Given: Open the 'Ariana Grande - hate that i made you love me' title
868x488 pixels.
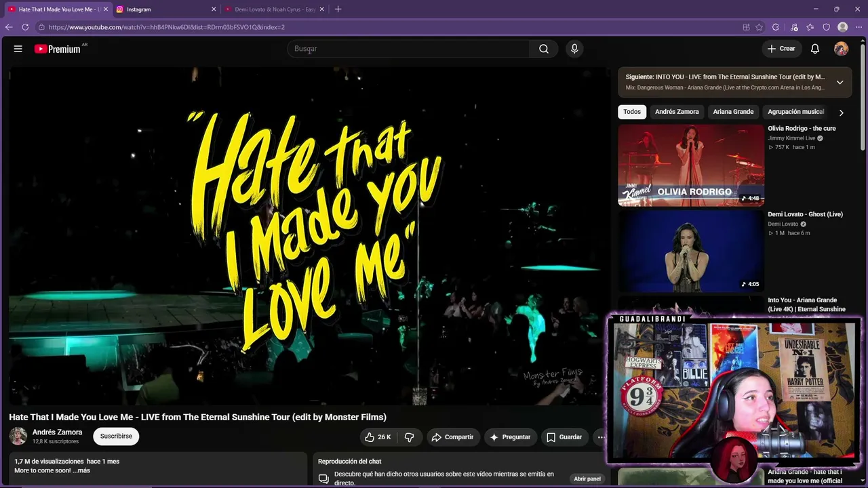Looking at the screenshot, I should (x=806, y=476).
